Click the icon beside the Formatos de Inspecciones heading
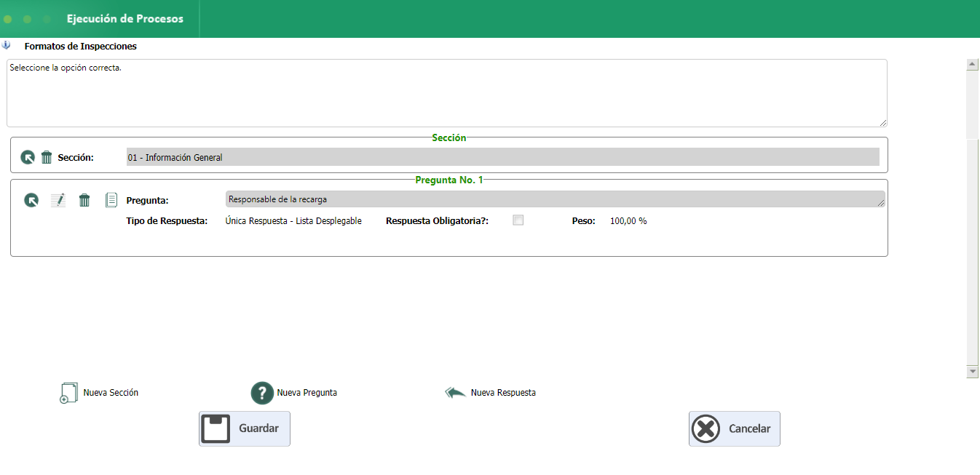 click(x=7, y=45)
